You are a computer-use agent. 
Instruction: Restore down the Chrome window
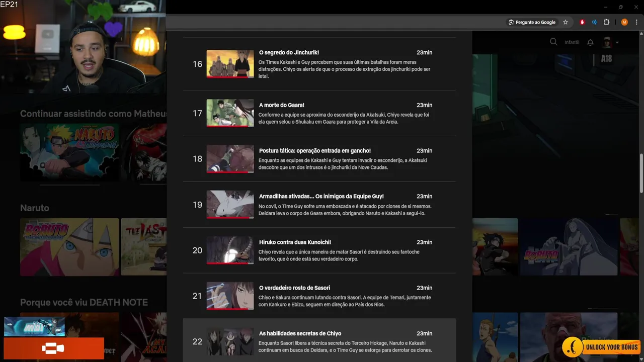621,7
